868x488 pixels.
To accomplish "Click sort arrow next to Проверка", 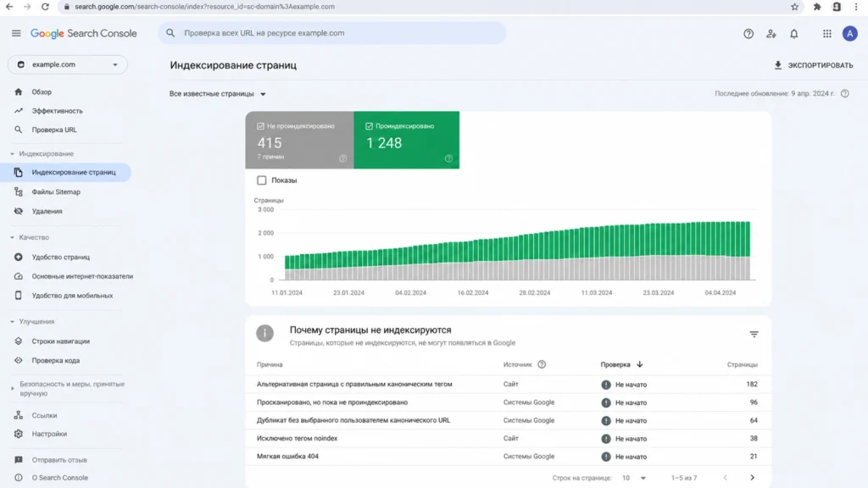I will point(639,364).
